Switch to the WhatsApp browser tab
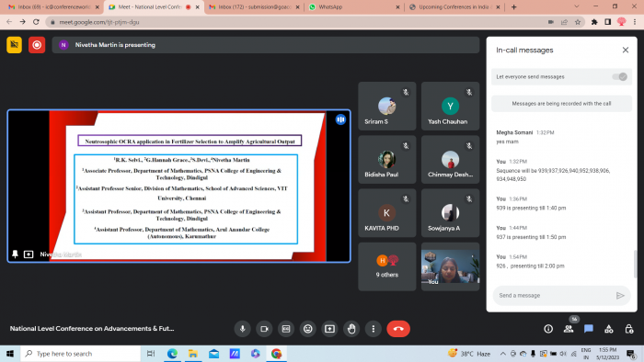This screenshot has width=644, height=362. (x=354, y=7)
